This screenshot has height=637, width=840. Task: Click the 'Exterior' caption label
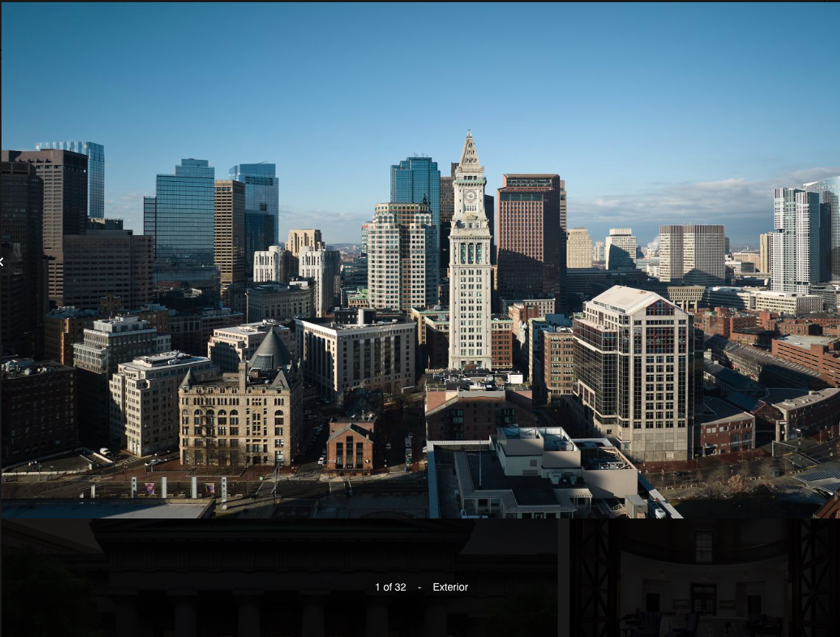click(x=450, y=587)
